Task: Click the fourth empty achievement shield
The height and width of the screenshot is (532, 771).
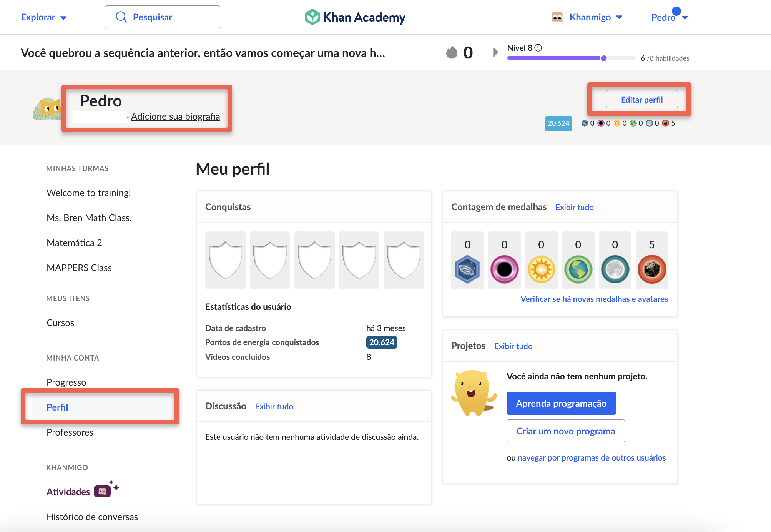Action: tap(359, 260)
